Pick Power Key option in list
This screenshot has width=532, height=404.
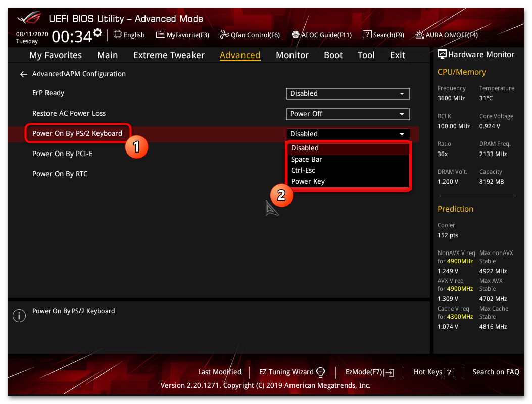pos(308,182)
